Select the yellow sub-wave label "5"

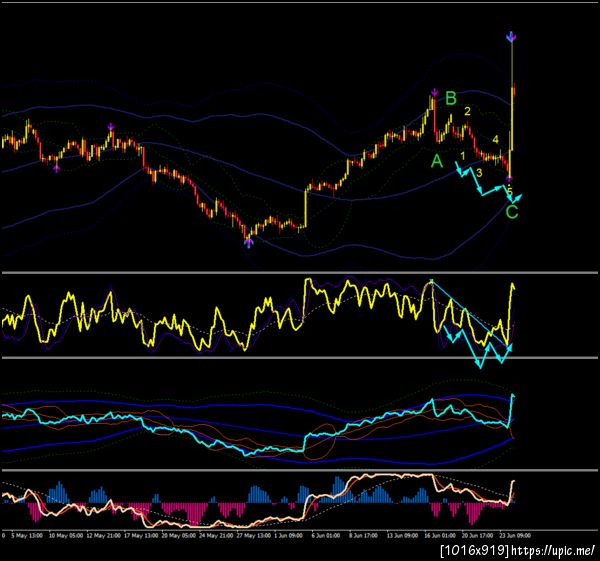pos(510,191)
